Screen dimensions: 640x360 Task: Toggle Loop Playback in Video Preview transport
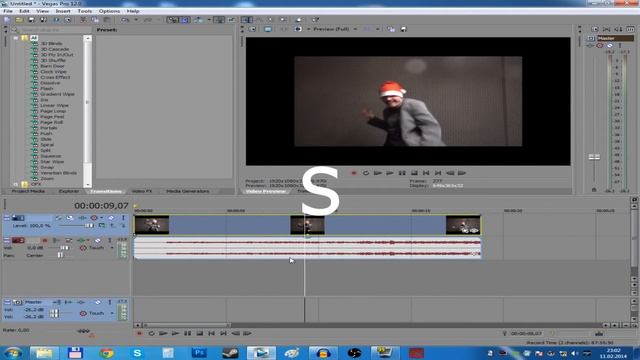(366, 173)
